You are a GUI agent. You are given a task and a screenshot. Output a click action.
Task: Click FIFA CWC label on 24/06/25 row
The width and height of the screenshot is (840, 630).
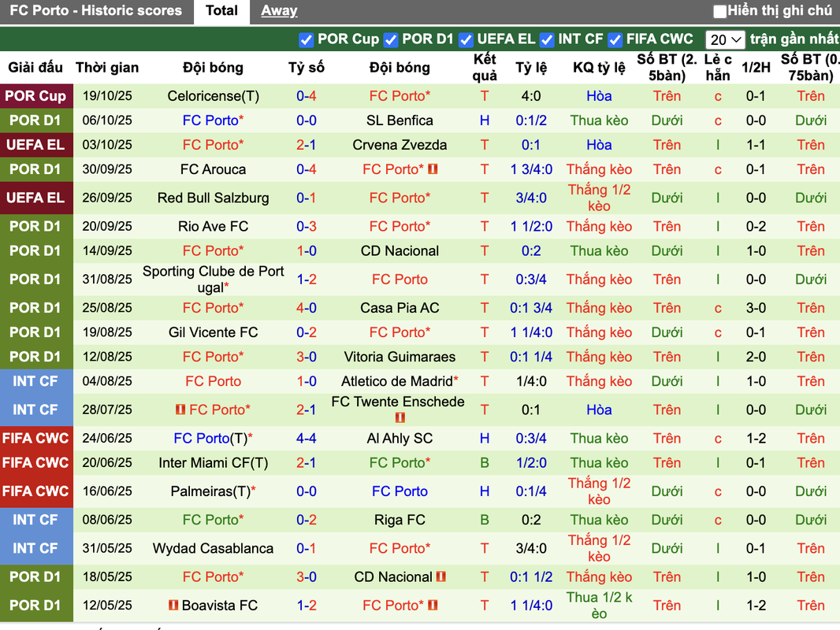[x=36, y=439]
